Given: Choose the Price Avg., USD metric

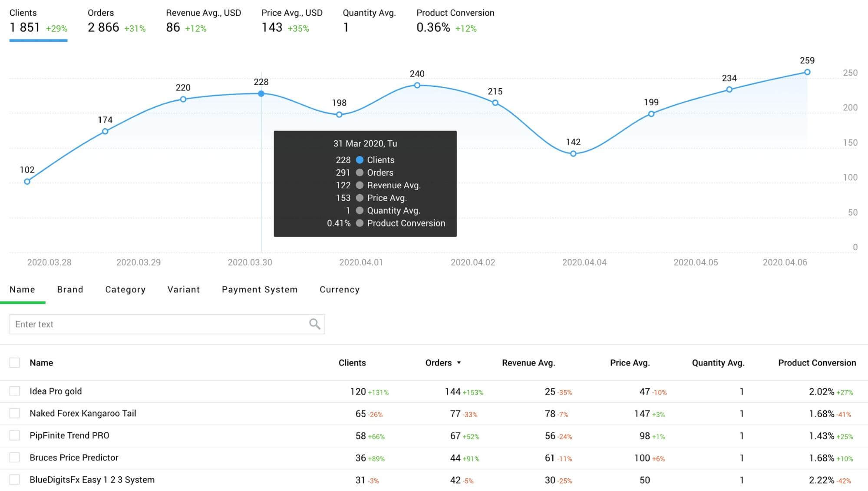Looking at the screenshot, I should coord(291,21).
